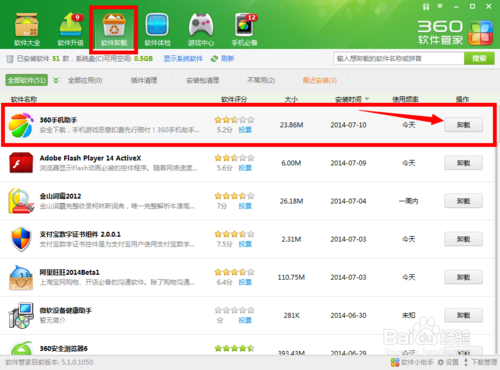Select the 全部软件(51) tab

pyautogui.click(x=27, y=80)
